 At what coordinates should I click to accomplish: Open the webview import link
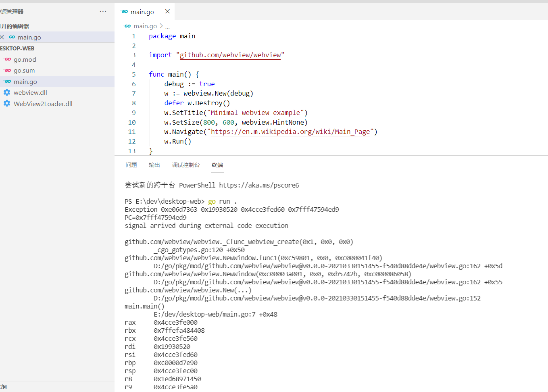(230, 55)
